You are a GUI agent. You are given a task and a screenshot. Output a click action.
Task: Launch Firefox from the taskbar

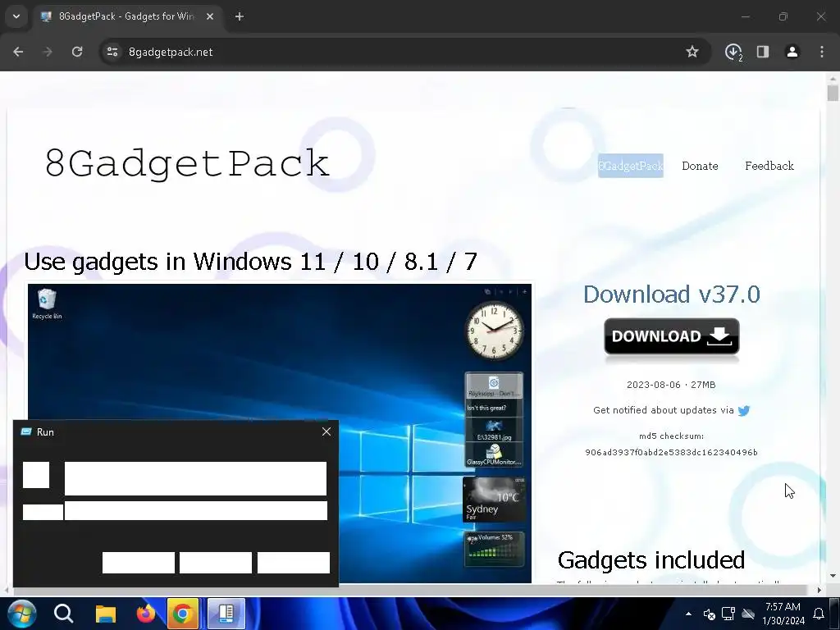click(144, 614)
